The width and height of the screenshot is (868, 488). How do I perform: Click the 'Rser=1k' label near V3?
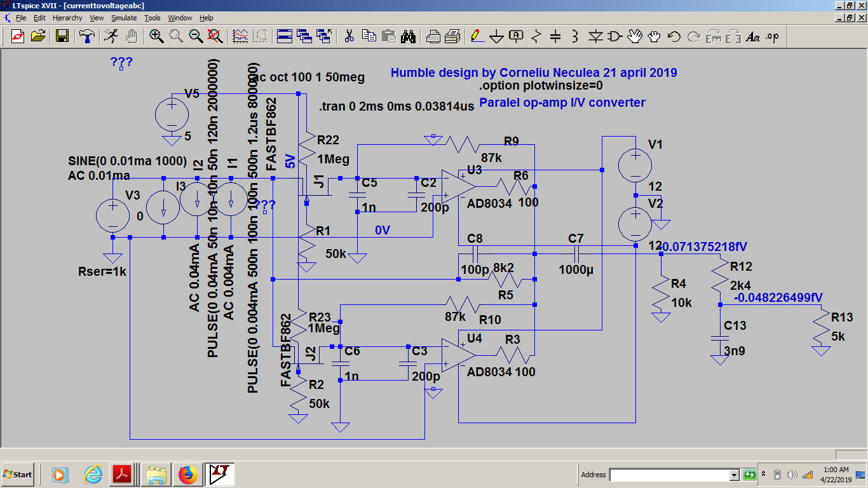[x=102, y=272]
